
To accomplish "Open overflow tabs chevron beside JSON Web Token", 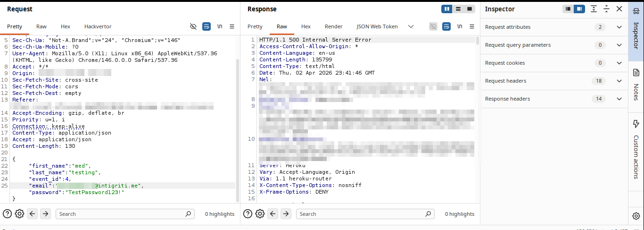I will coord(411,26).
